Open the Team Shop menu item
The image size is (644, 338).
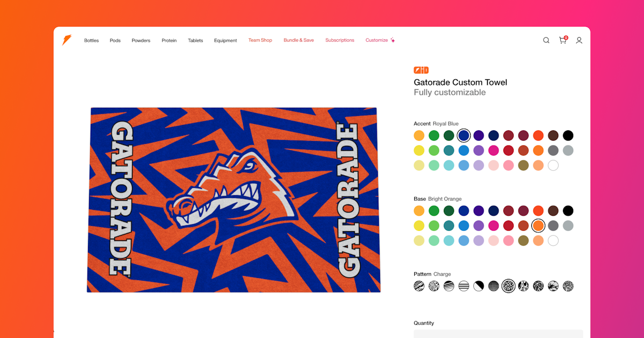260,40
